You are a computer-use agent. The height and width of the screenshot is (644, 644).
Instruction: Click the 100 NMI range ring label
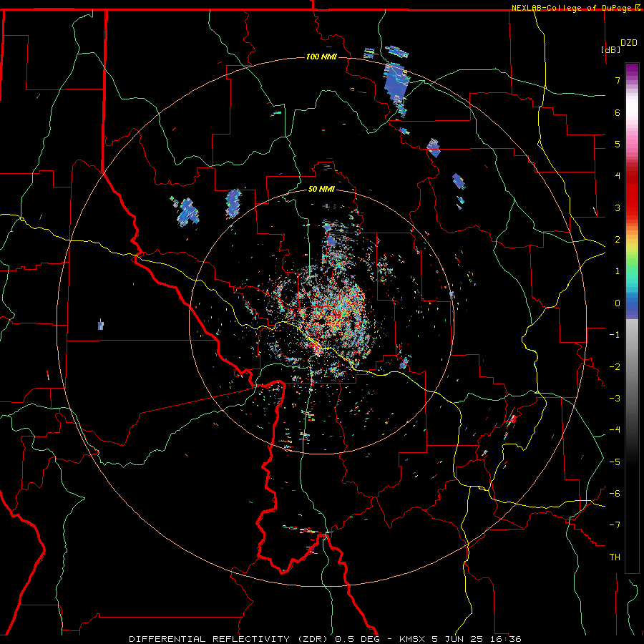pos(321,57)
